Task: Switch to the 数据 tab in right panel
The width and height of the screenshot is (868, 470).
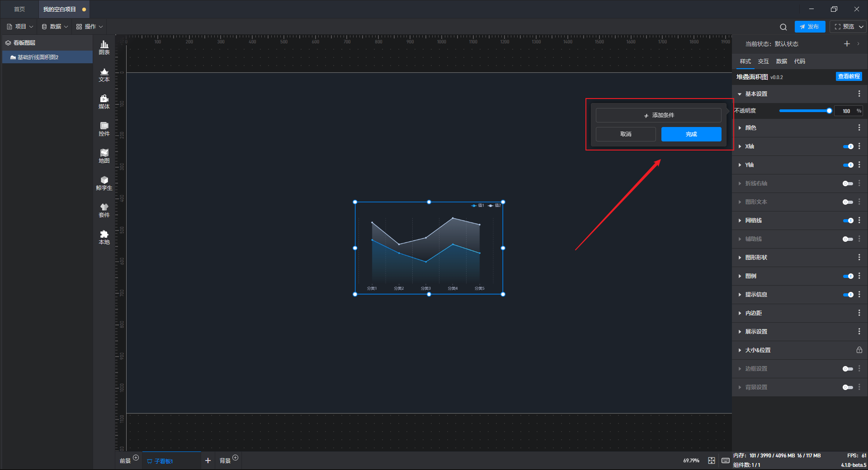Action: (x=781, y=61)
